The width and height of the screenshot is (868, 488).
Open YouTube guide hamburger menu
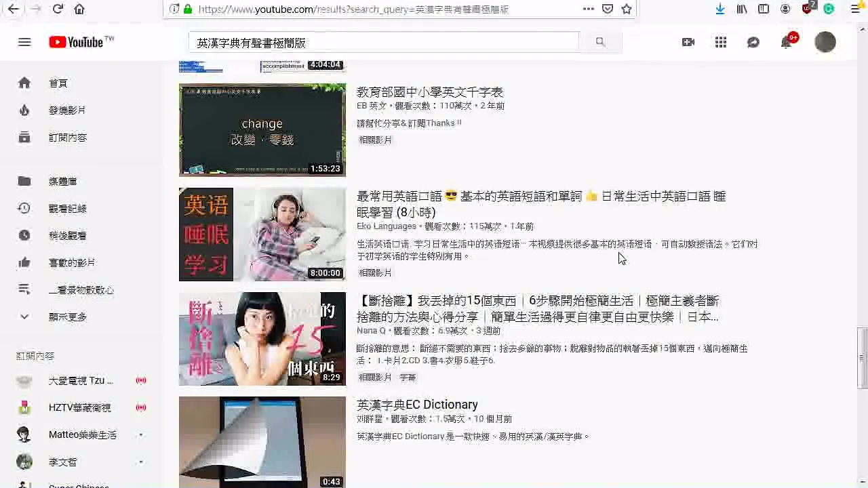[x=24, y=42]
